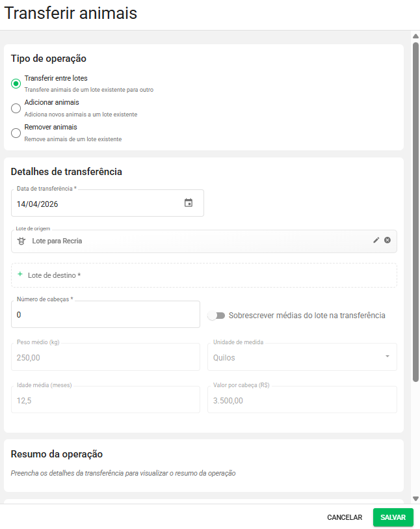The height and width of the screenshot is (529, 420).
Task: Select the Transferir entre lotes option
Action: click(x=16, y=83)
